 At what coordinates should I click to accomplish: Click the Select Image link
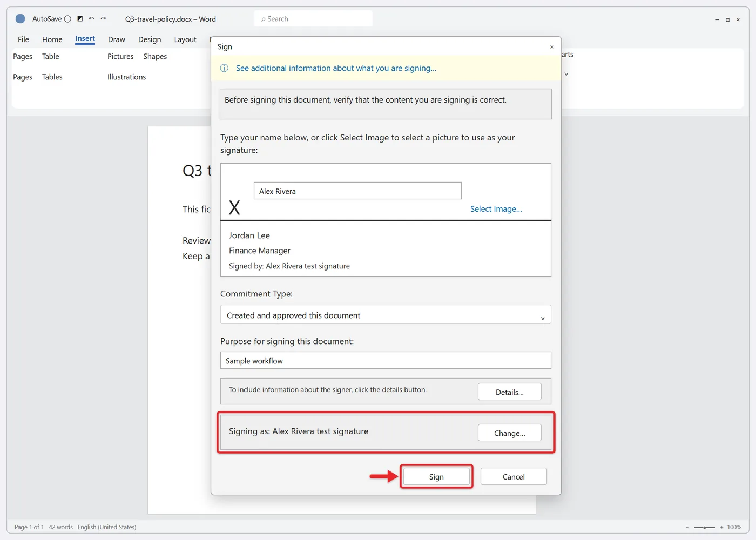(x=496, y=209)
